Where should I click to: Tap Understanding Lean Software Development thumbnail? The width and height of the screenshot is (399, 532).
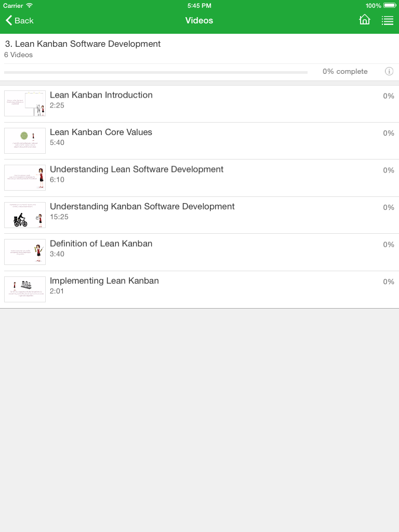click(x=25, y=178)
